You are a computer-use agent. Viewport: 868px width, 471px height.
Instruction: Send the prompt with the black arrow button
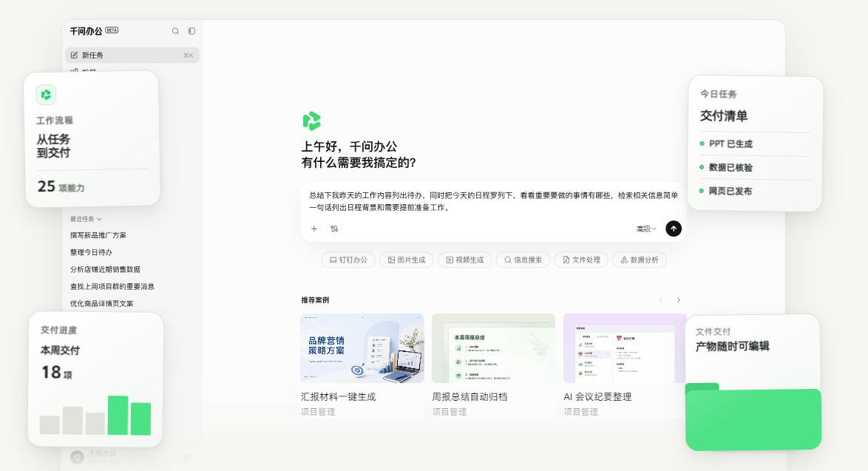click(673, 228)
